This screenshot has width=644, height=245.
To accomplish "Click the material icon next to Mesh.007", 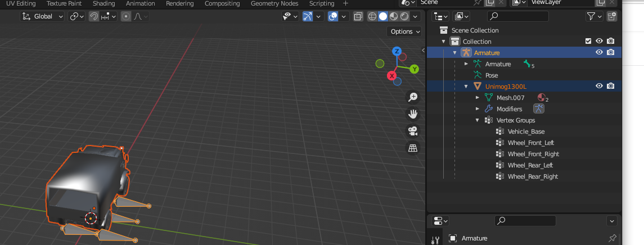I will (x=542, y=98).
